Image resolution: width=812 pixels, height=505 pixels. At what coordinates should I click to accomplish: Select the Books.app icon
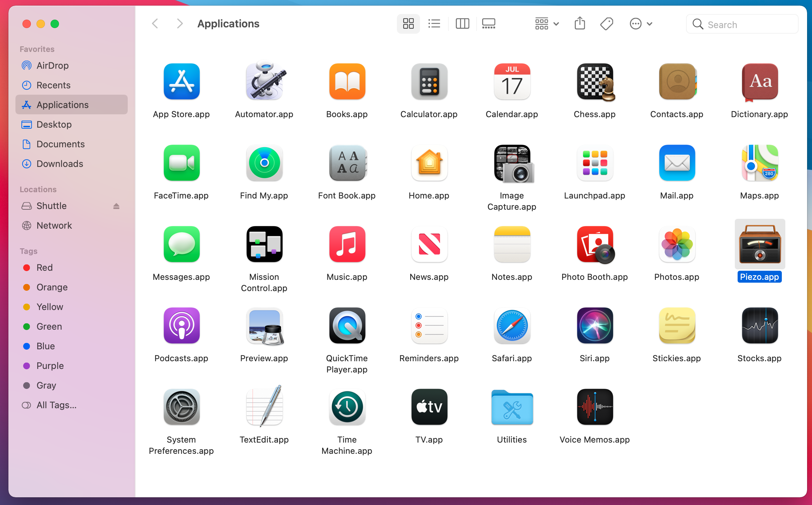347,81
